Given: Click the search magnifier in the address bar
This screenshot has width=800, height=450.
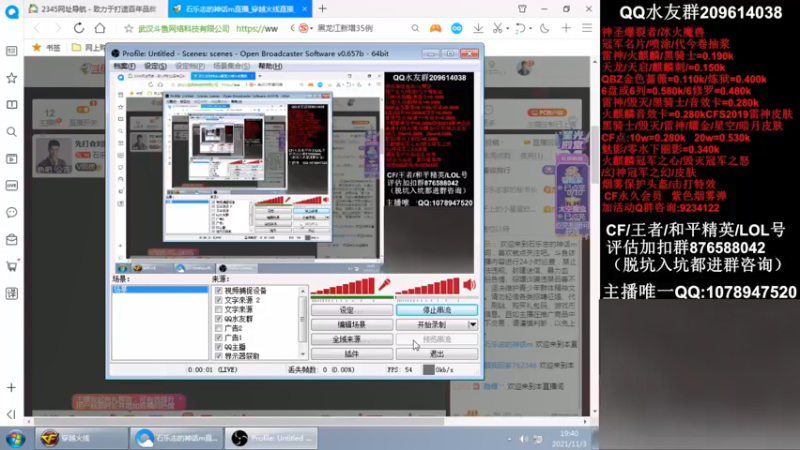Looking at the screenshot, I should [x=415, y=29].
